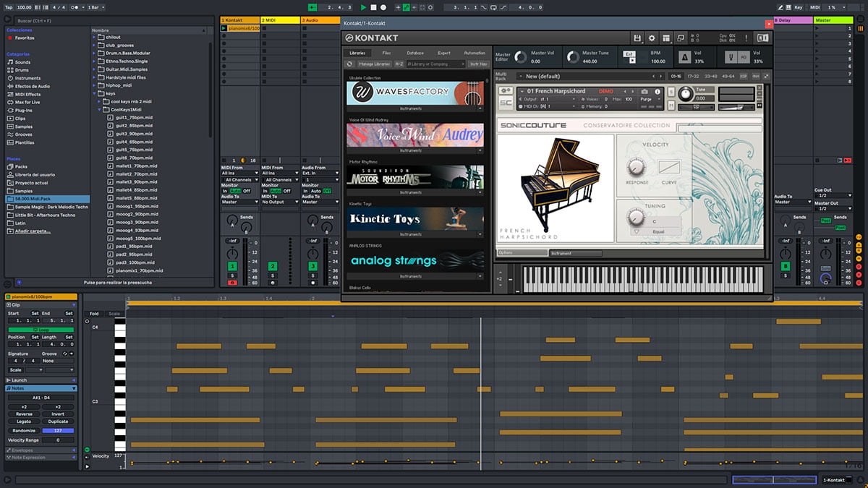Screen dimensions: 868x488
Task: Click the Tap tempo button
Action: (x=8, y=7)
